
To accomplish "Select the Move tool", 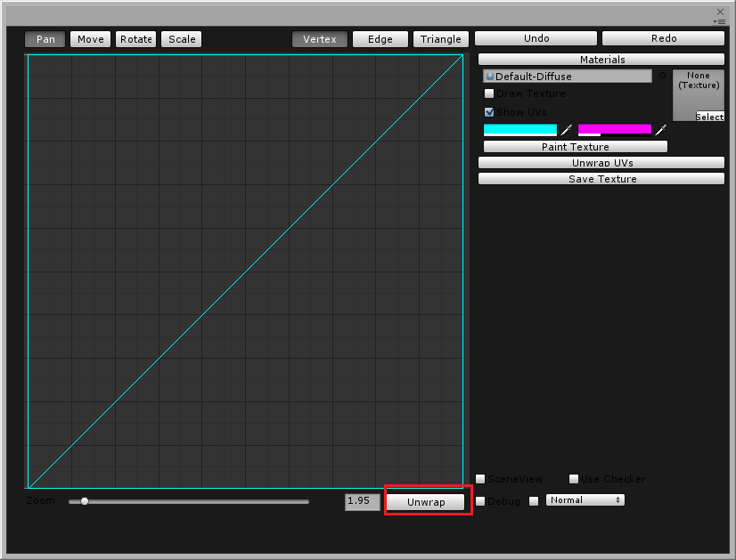I will coord(91,39).
